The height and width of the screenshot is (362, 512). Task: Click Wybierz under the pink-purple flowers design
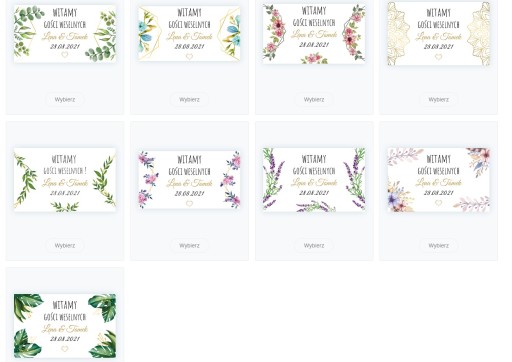[189, 245]
